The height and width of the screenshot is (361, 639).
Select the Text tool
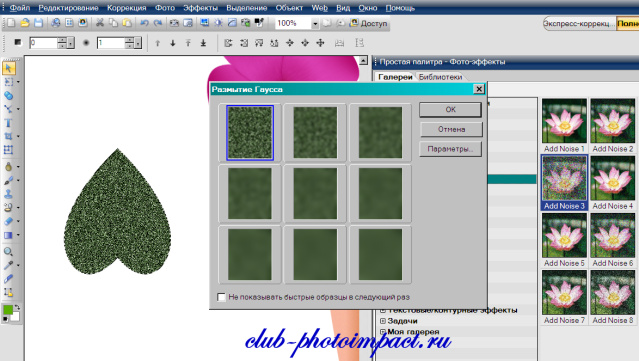click(8, 123)
